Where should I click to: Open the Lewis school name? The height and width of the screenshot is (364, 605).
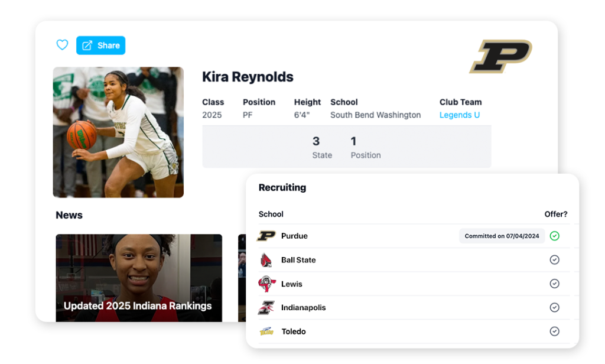point(292,284)
